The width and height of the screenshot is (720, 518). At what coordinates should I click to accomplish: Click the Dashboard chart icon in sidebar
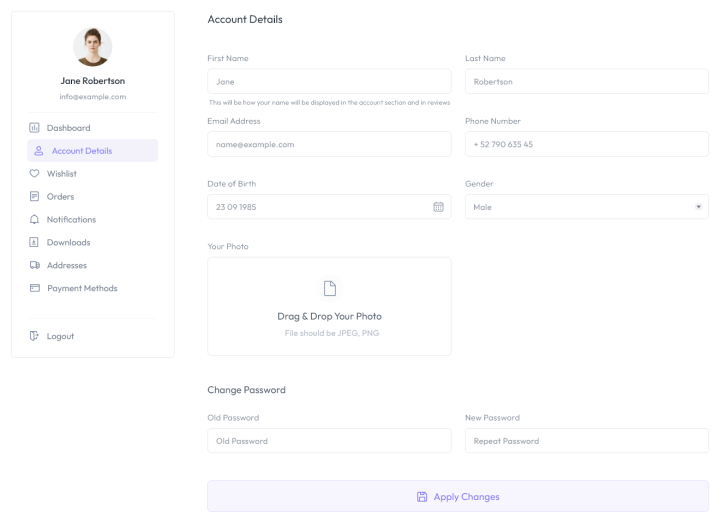pos(34,128)
